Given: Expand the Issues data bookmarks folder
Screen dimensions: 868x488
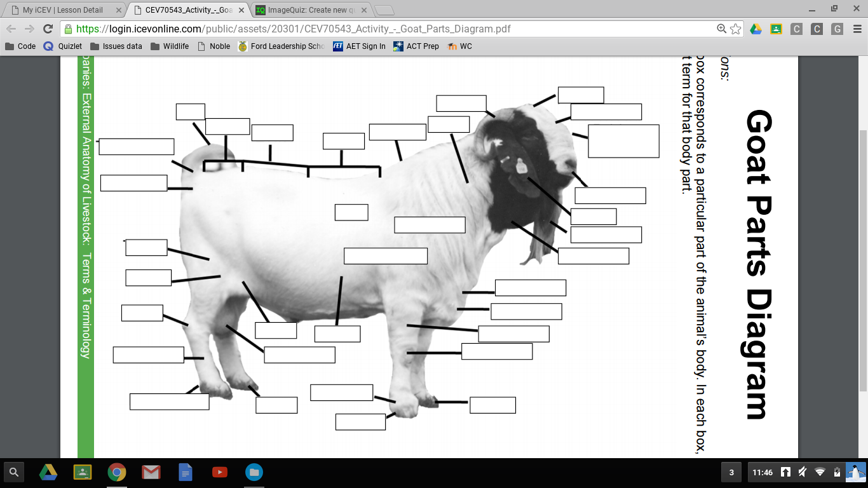Looking at the screenshot, I should tap(116, 46).
